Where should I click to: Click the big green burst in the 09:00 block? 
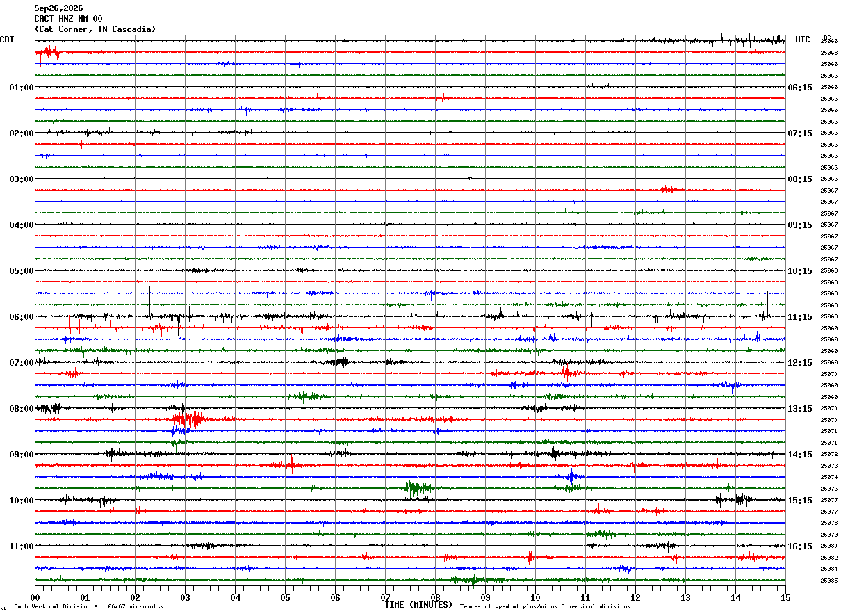point(416,488)
